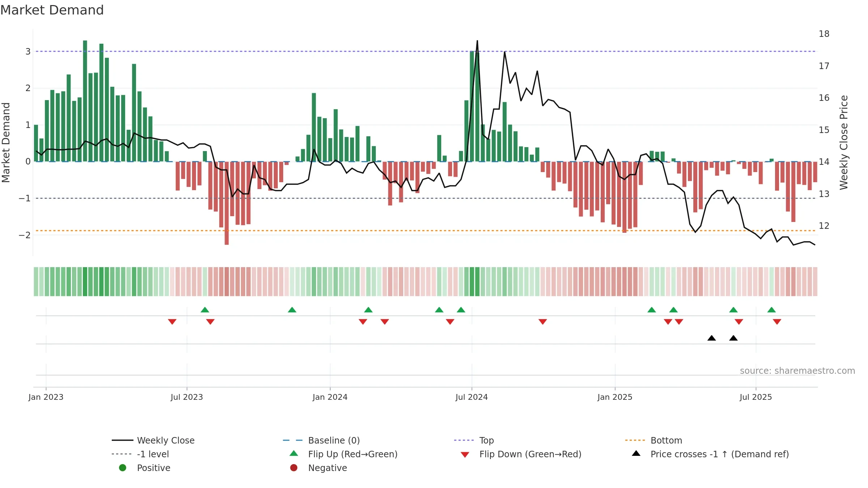Click the −1 tick on demand axis
Viewport: 868px width, 488px height.
(25, 198)
